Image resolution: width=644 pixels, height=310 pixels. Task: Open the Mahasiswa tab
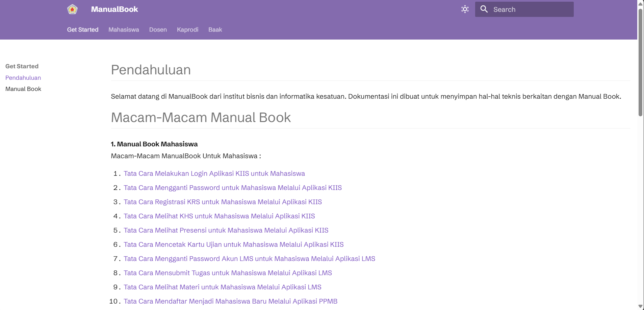click(x=124, y=30)
